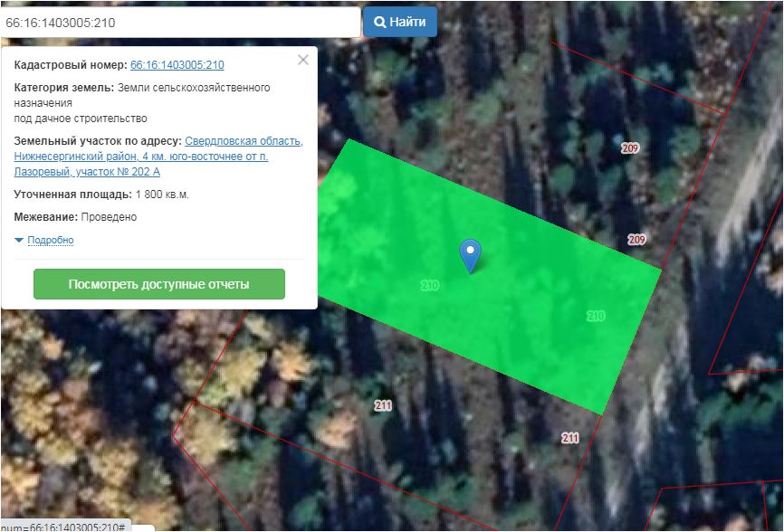Click the Уточненная площадь 1 800 кв.м. line
The height and width of the screenshot is (532, 784).
[101, 195]
